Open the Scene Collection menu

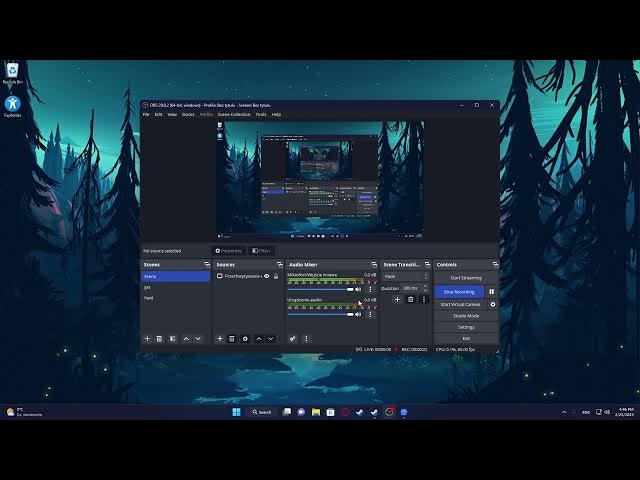point(234,115)
